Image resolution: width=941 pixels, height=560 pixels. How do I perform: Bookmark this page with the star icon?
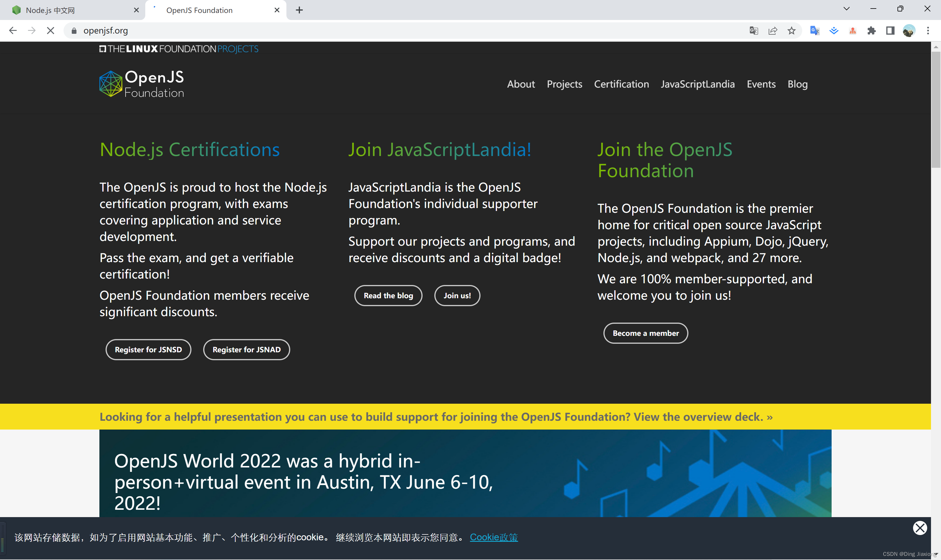coord(791,31)
